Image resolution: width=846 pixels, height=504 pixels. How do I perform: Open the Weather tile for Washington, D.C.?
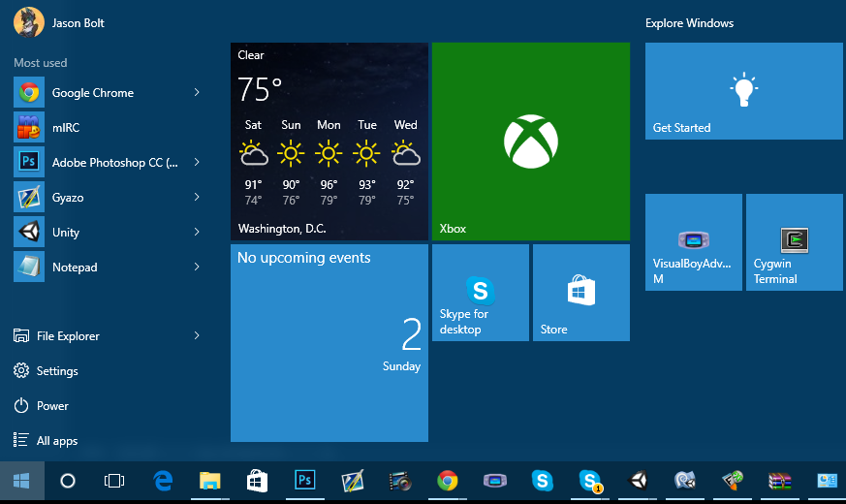click(329, 142)
